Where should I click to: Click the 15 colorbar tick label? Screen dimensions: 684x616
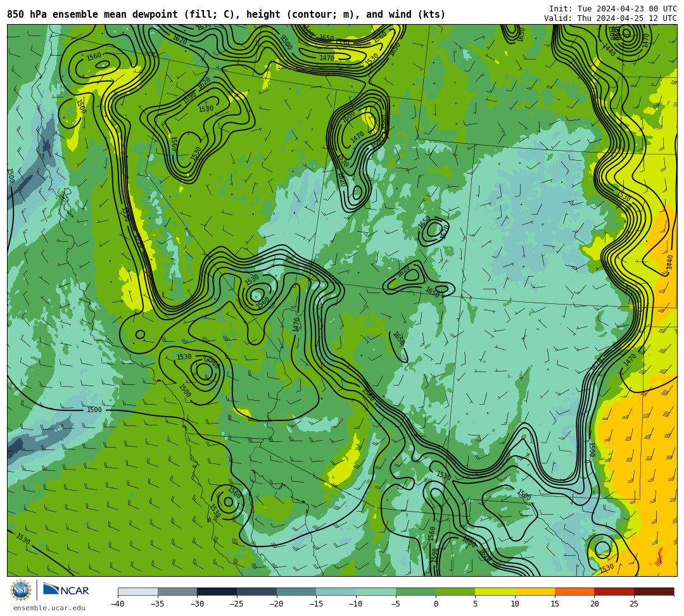[x=555, y=604]
